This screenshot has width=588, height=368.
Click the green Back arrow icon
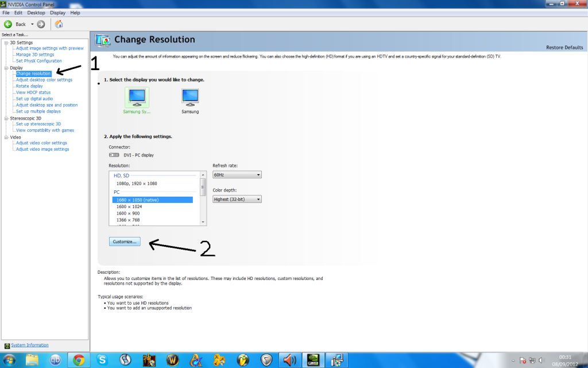8,24
